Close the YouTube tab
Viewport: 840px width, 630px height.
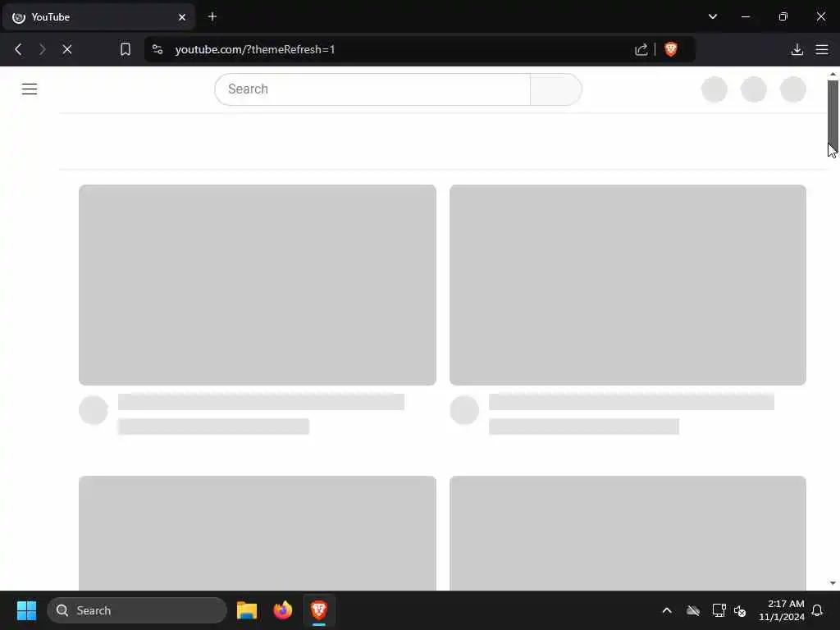tap(182, 17)
